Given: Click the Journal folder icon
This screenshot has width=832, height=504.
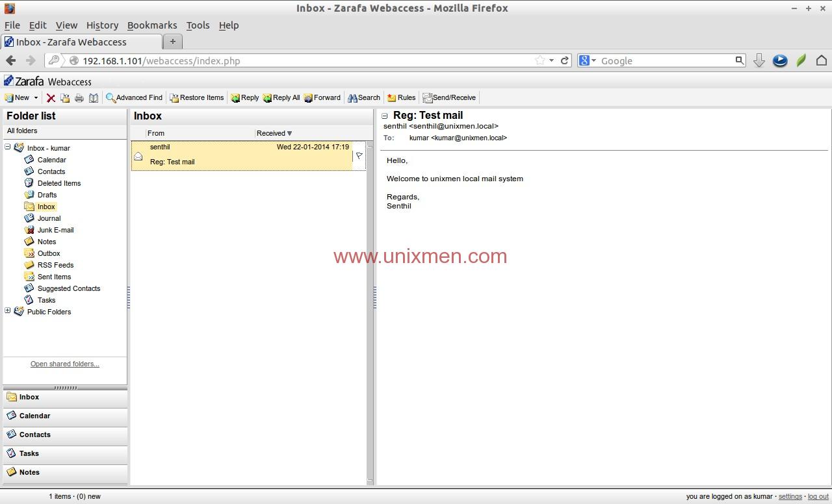Looking at the screenshot, I should 29,218.
